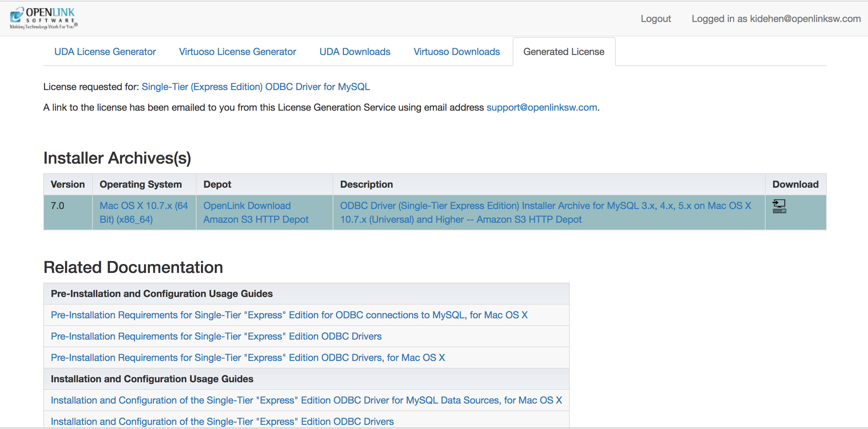The image size is (868, 429).
Task: Click the Logout link
Action: [656, 19]
